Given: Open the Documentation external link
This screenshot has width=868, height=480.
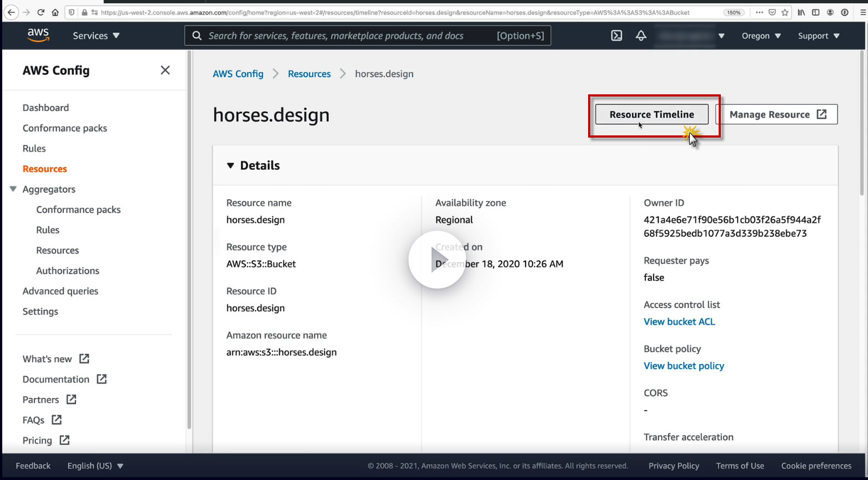Looking at the screenshot, I should click(64, 380).
